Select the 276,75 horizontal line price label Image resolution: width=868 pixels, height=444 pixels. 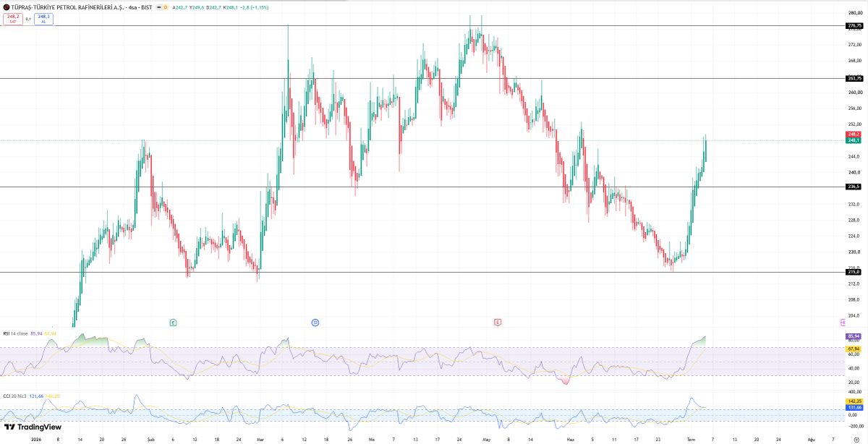854,26
